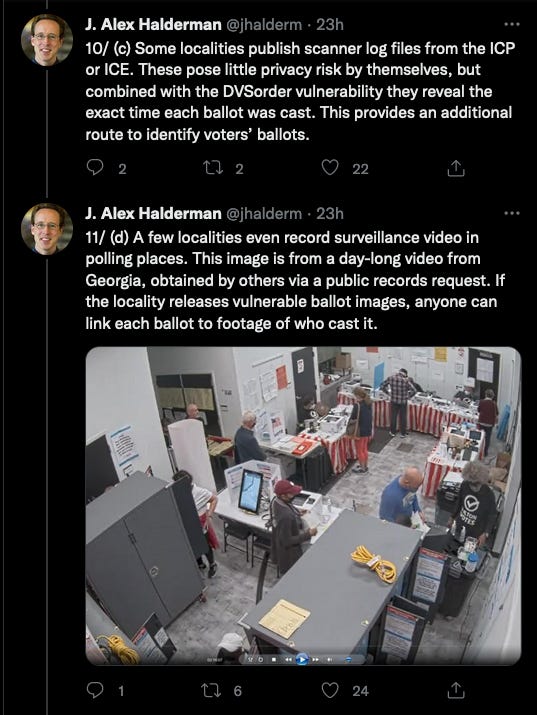Click the blue play button in the video image
Image resolution: width=537 pixels, height=715 pixels.
302,659
